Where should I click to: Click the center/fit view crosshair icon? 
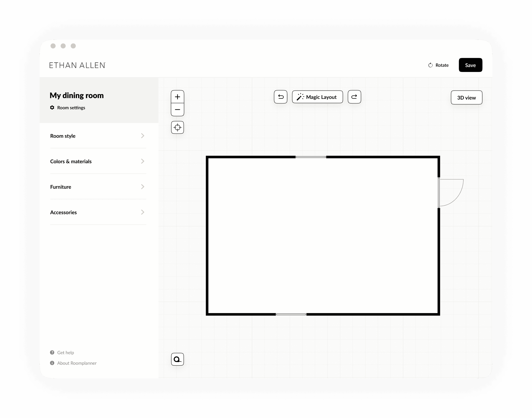(x=177, y=127)
